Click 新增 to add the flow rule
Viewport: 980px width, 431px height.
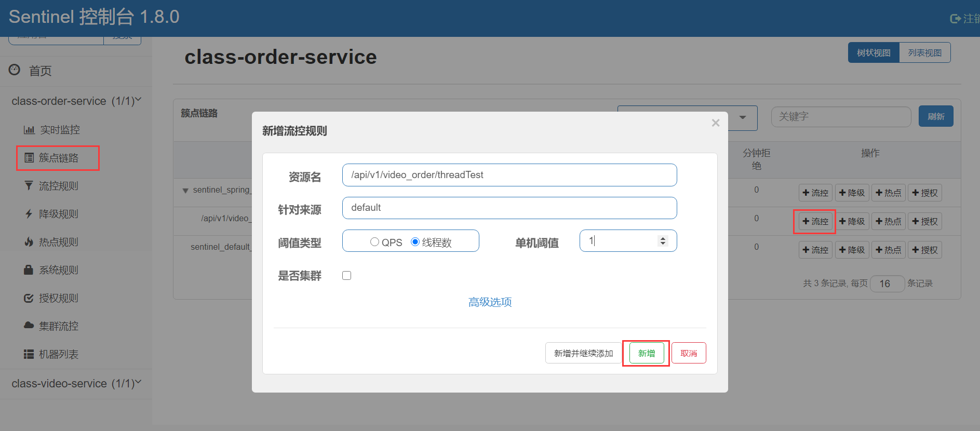click(x=647, y=353)
